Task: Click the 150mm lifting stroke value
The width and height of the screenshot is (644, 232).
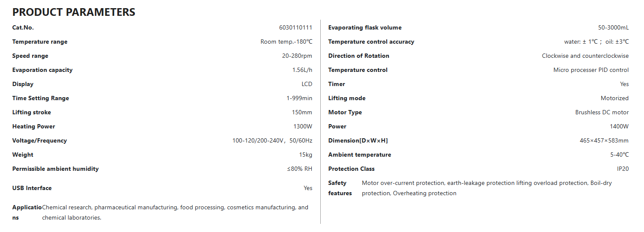Action: click(x=302, y=113)
